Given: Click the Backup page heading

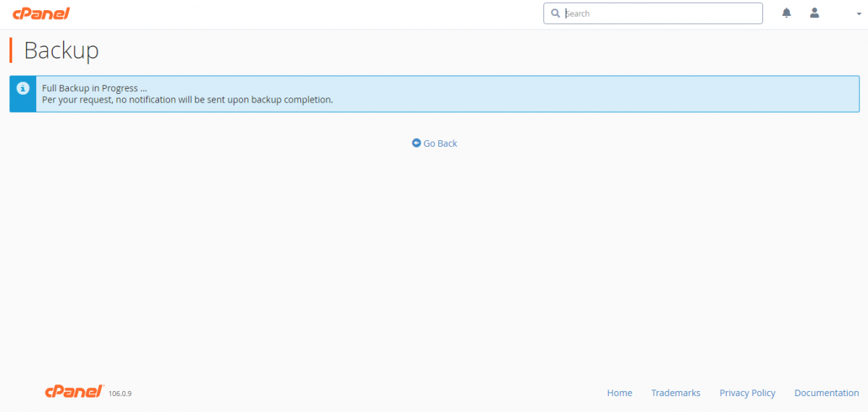Looking at the screenshot, I should 61,51.
